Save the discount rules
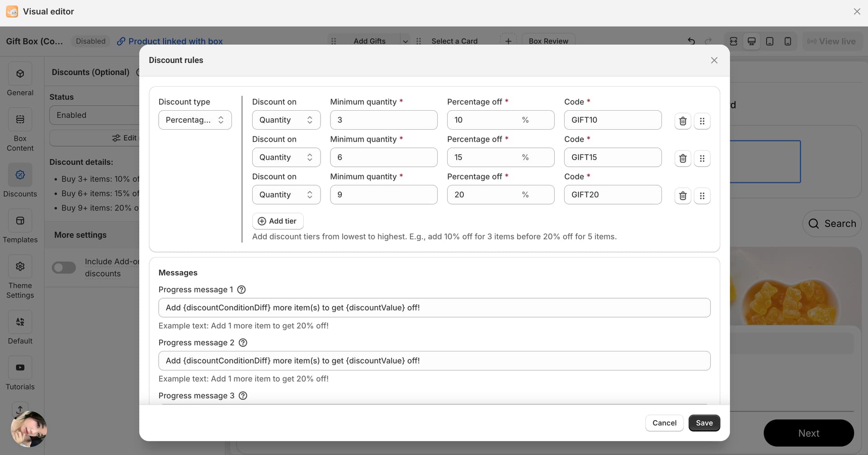 [x=704, y=423]
